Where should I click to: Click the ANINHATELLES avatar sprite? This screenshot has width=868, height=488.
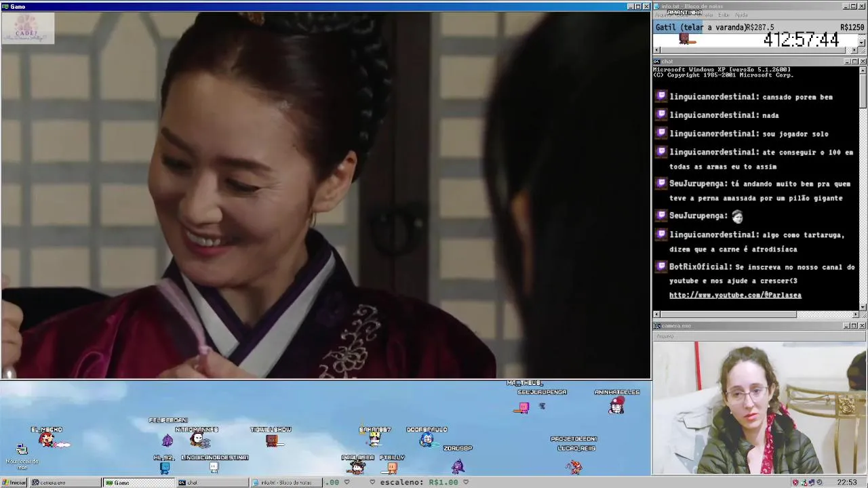coord(616,405)
